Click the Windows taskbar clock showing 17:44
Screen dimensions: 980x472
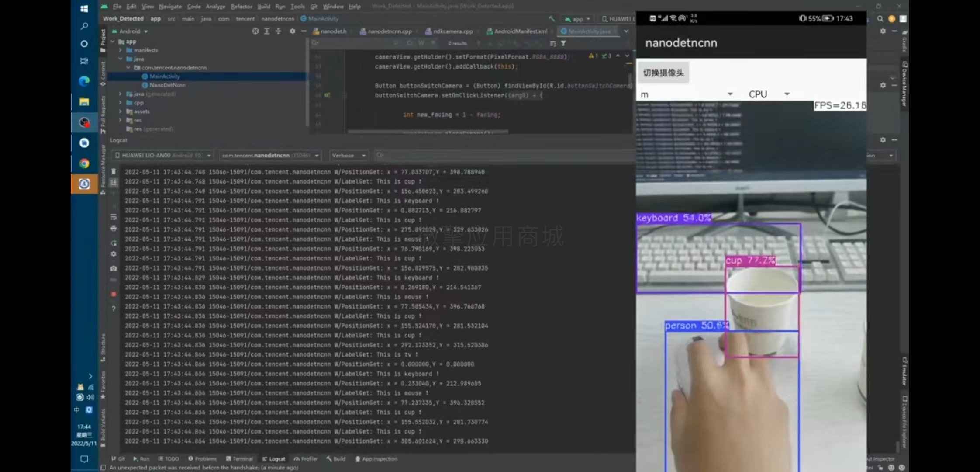(x=84, y=427)
